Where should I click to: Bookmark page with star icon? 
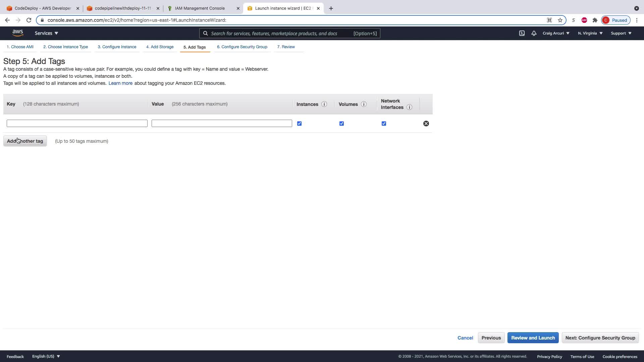[560, 20]
